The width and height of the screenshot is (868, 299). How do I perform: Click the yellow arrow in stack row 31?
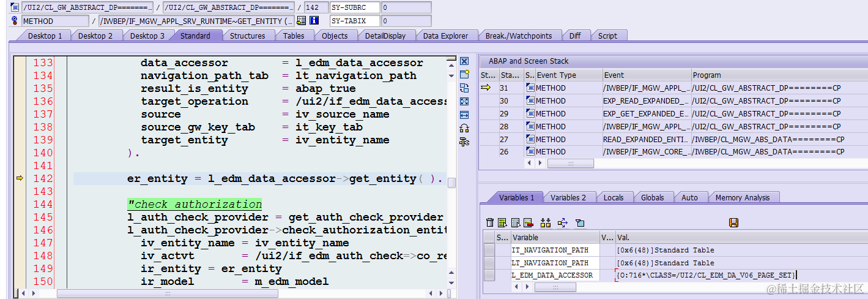point(487,88)
